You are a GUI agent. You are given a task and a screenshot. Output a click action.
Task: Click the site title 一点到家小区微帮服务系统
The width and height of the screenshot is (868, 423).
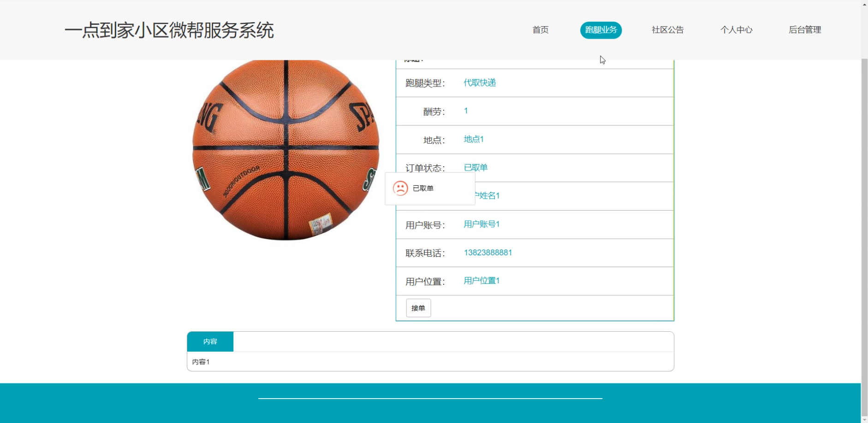click(x=169, y=30)
